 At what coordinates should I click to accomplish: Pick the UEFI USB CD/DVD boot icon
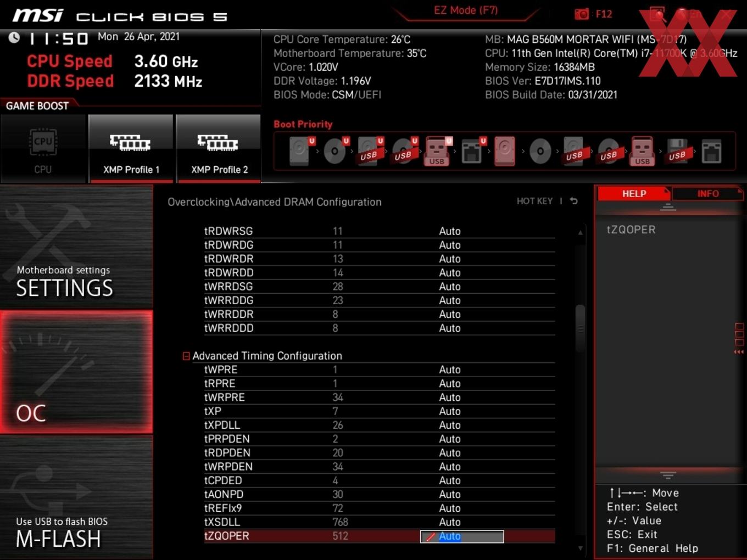pyautogui.click(x=404, y=151)
